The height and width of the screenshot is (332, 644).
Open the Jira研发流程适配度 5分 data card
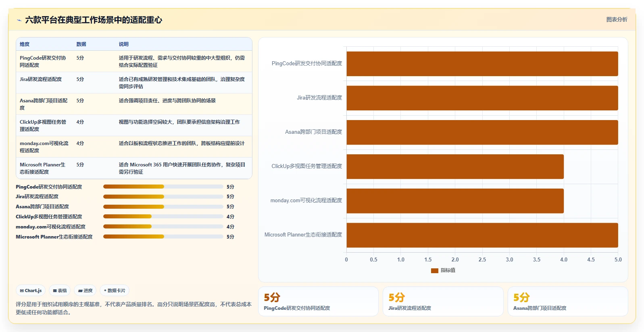[x=443, y=301]
